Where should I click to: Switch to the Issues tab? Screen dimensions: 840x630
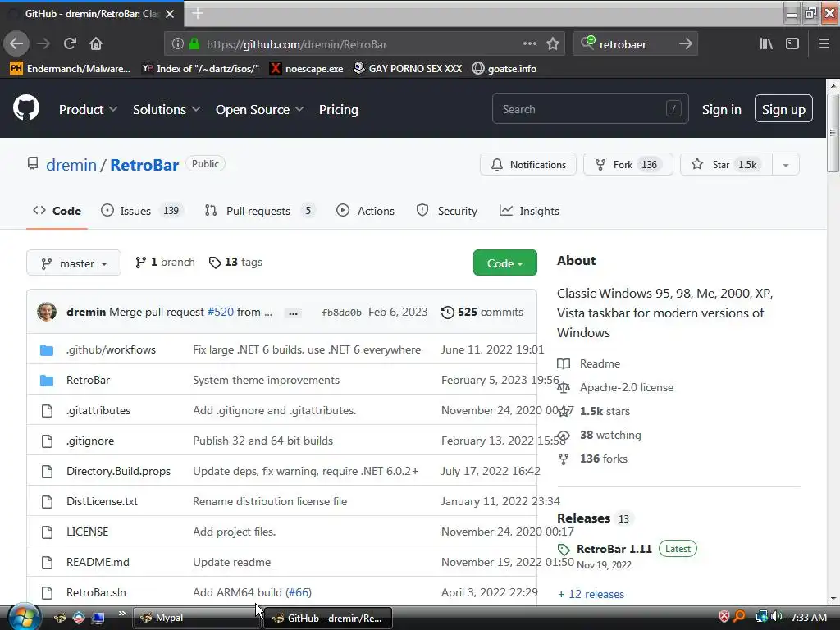point(142,211)
